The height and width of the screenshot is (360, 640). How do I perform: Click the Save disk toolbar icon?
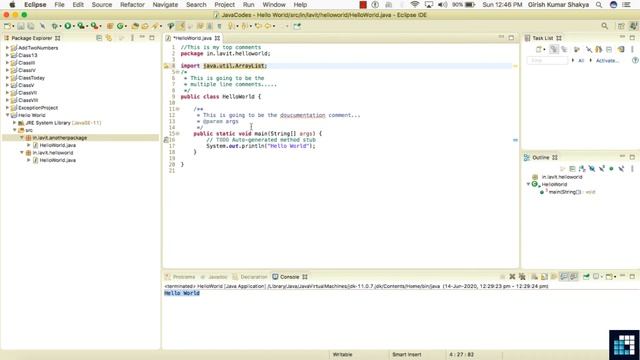(x=20, y=26)
